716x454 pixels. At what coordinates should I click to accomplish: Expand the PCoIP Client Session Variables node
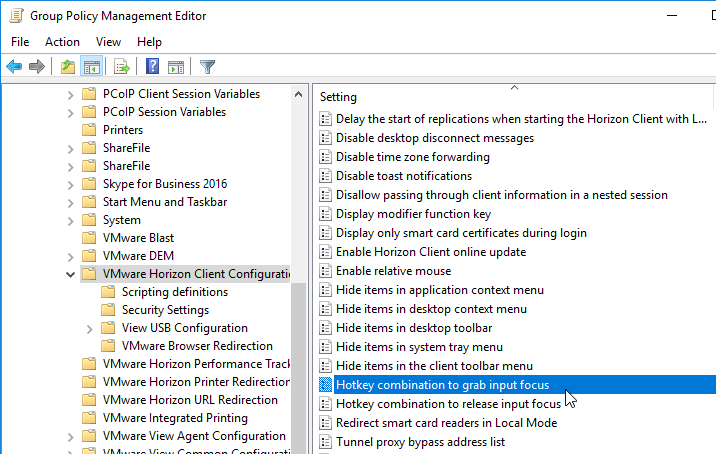tap(70, 94)
